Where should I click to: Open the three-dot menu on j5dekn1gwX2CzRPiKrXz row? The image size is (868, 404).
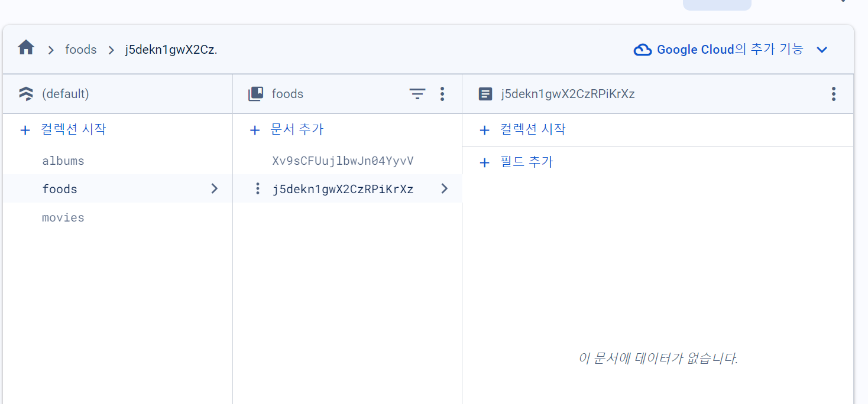257,188
